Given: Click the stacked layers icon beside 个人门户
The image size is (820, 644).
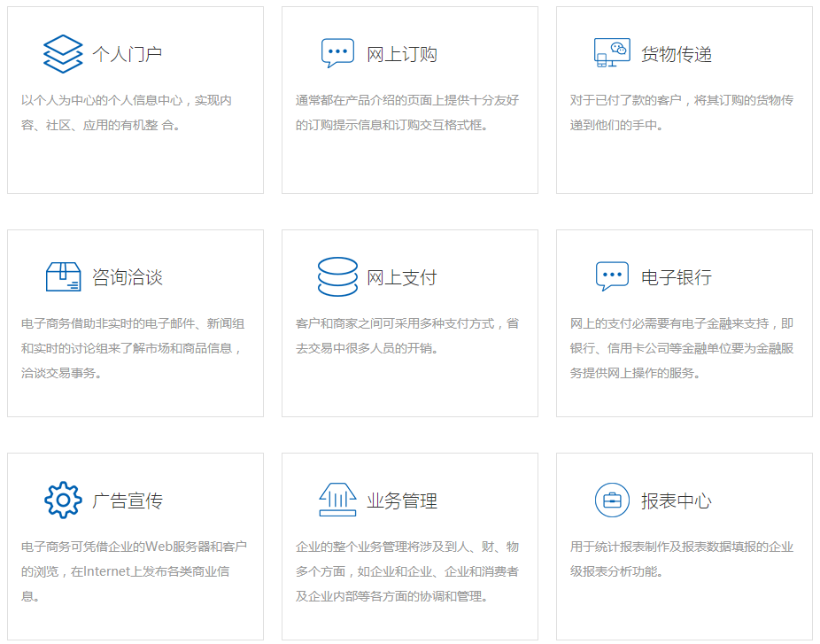Looking at the screenshot, I should point(63,54).
